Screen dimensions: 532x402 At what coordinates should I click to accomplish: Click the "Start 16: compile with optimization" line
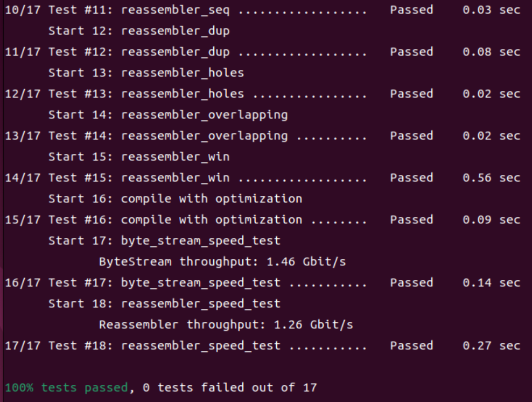click(x=175, y=199)
